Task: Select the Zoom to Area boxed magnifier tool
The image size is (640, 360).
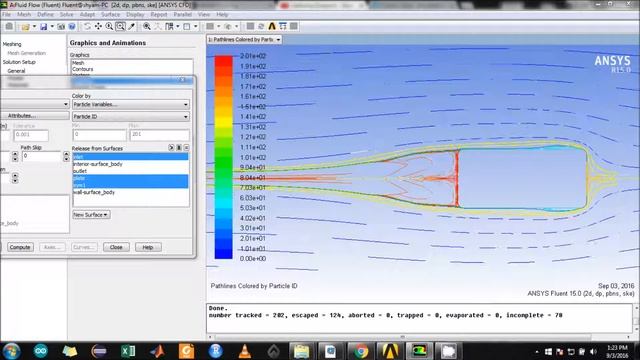Action: pyautogui.click(x=120, y=27)
